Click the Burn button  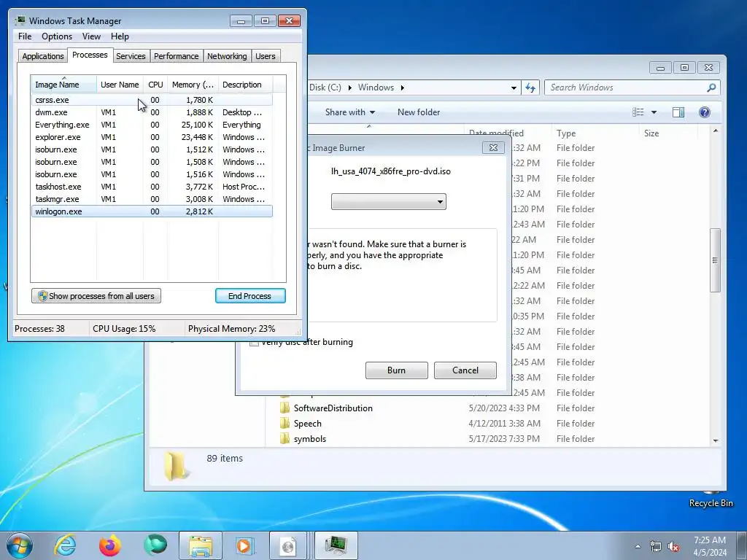(x=396, y=370)
